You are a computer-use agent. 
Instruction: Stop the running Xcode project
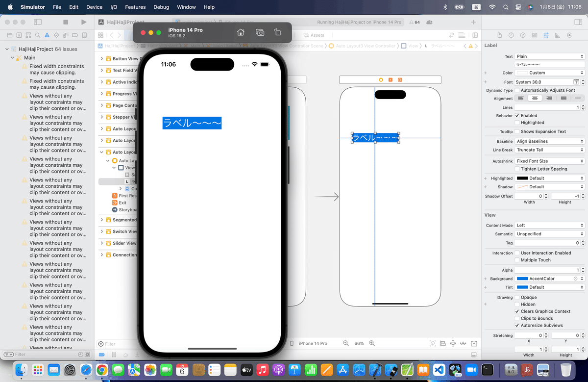(x=66, y=22)
